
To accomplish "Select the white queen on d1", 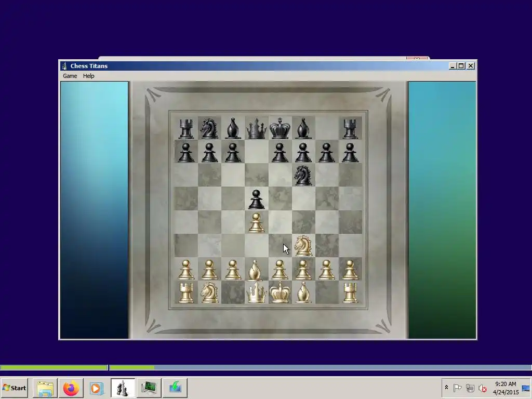I will (x=256, y=292).
